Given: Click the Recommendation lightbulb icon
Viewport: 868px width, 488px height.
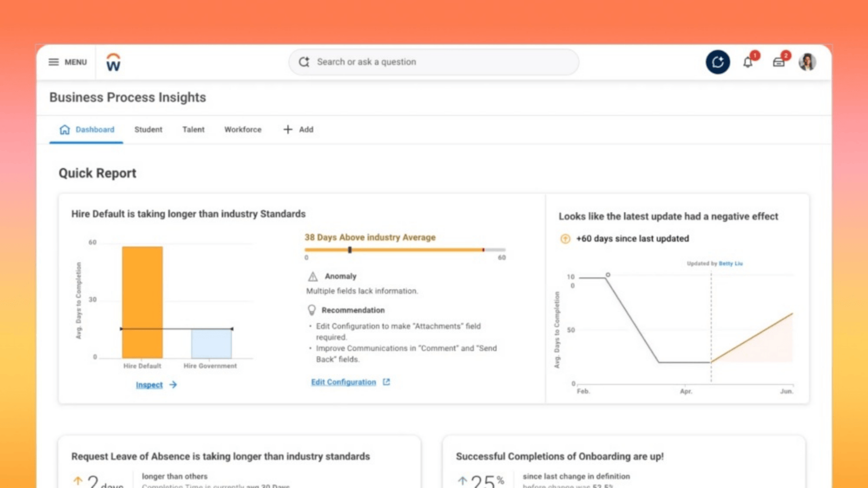Looking at the screenshot, I should coord(311,310).
